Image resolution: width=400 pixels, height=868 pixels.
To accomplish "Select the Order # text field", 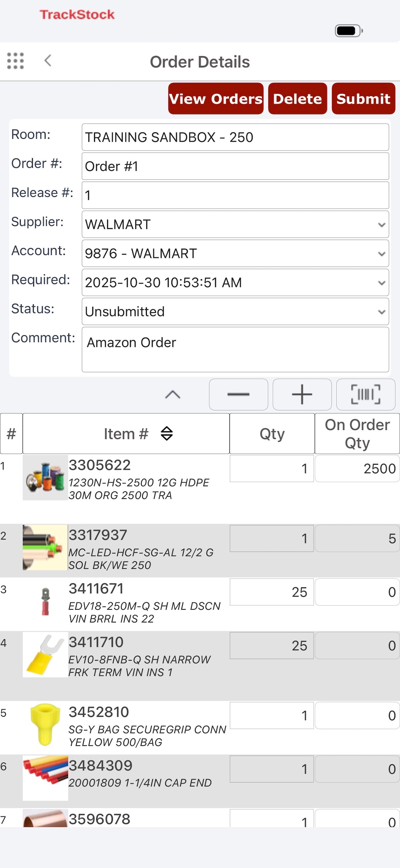I will click(235, 166).
